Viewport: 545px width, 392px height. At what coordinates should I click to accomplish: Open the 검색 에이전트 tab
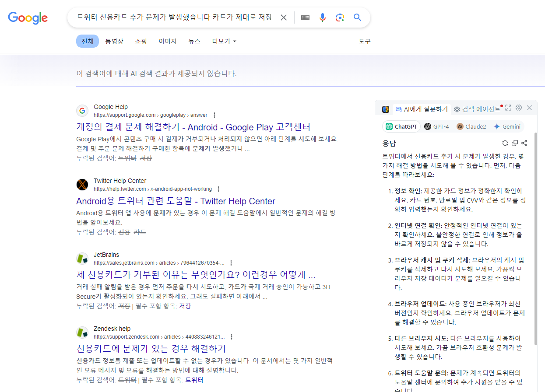477,109
